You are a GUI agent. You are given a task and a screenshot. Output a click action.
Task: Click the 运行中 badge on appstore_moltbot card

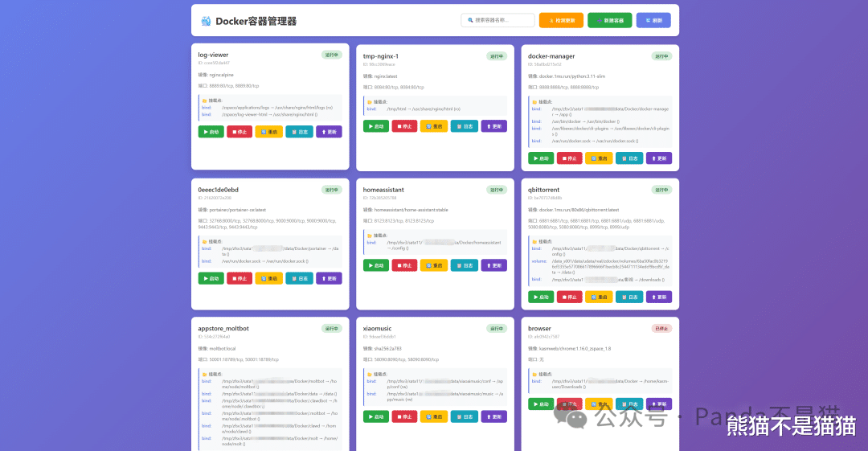(x=332, y=329)
